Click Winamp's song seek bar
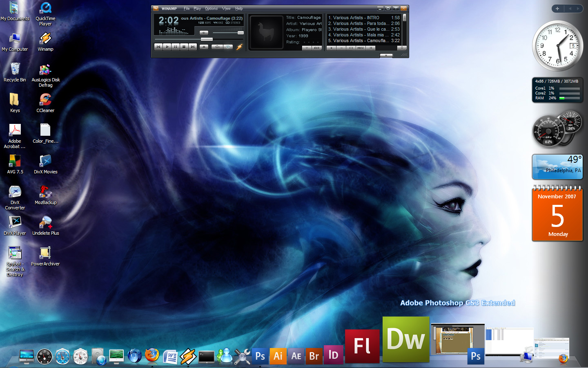Screen dimensions: 588x368 pyautogui.click(x=199, y=39)
